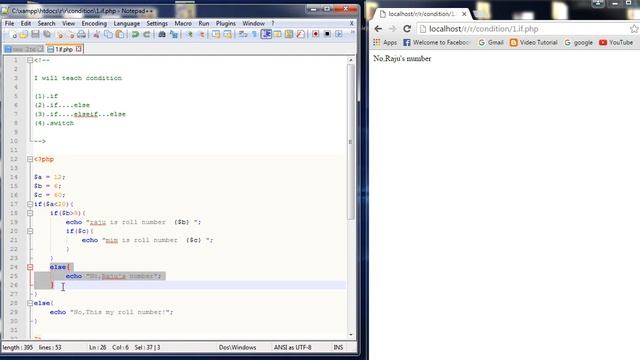Image resolution: width=640 pixels, height=360 pixels.
Task: Click the editor scrollbar down arrow
Action: coord(351,335)
